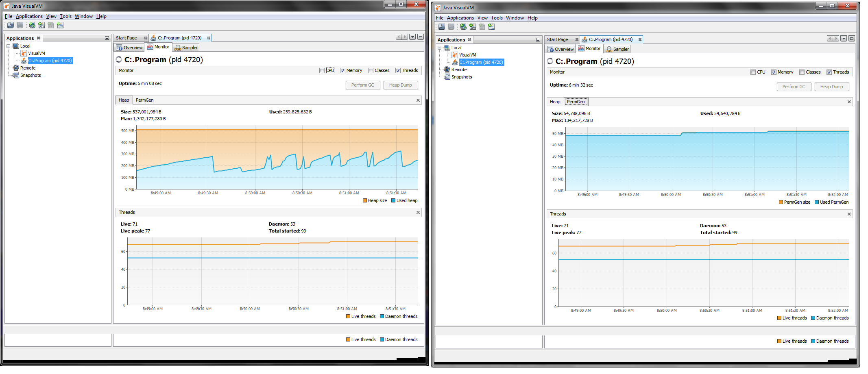The height and width of the screenshot is (374, 868).
Task: Close Start Page tab in left window
Action: click(x=146, y=38)
